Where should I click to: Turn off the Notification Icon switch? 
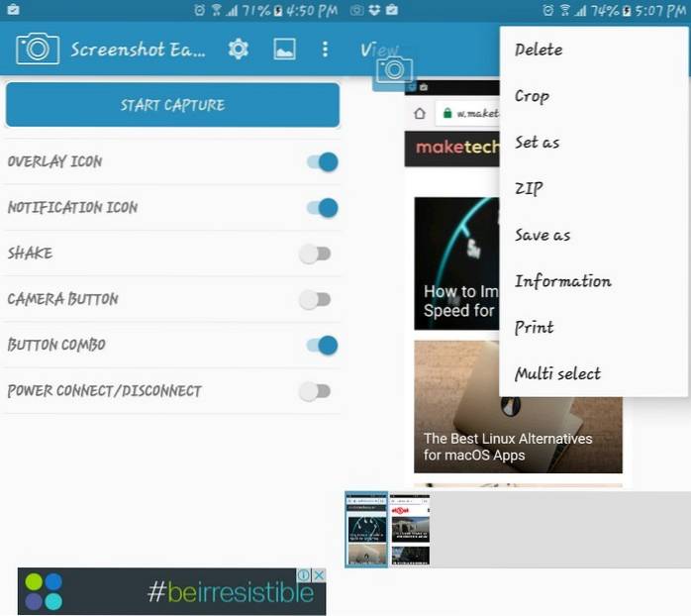click(x=322, y=208)
